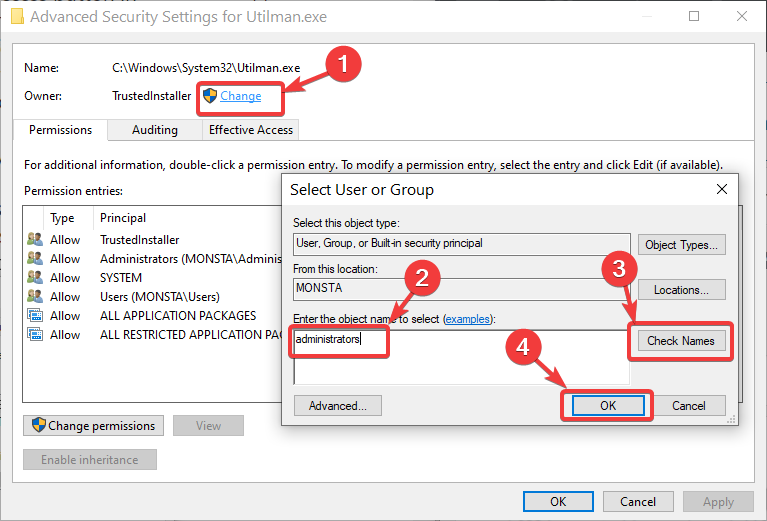767x521 pixels.
Task: Click the file path C:\Windows\System32\Utilman.exe
Action: click(x=206, y=68)
